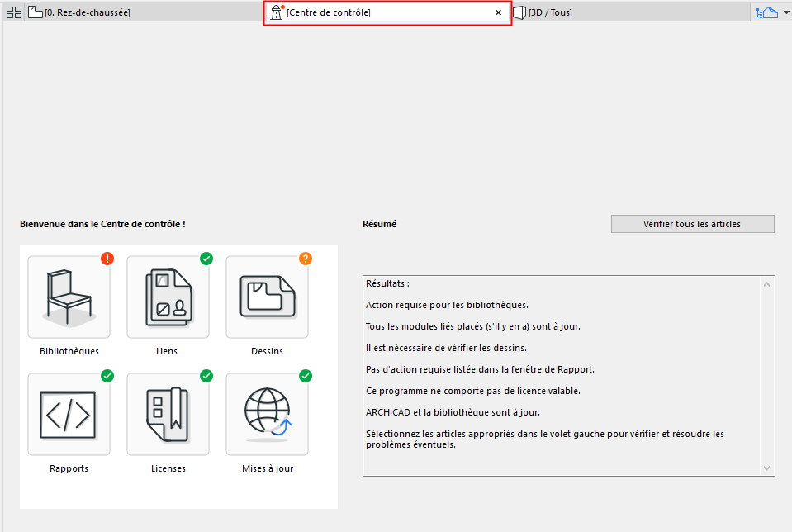Viewport: 792px width, 532px height.
Task: Click the green check badge on Rapports
Action: tap(107, 376)
